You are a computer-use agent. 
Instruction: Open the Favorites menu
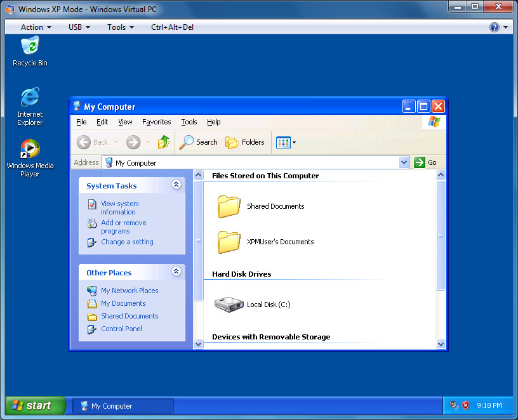click(156, 122)
